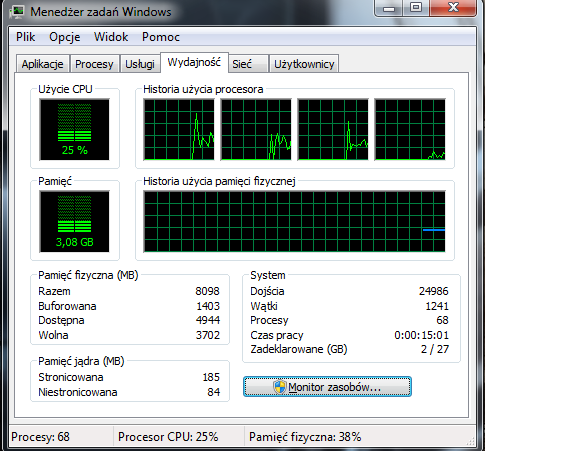Viewport: 577px width, 451px height.
Task: Click the window resize grip in status bar
Action: click(471, 441)
